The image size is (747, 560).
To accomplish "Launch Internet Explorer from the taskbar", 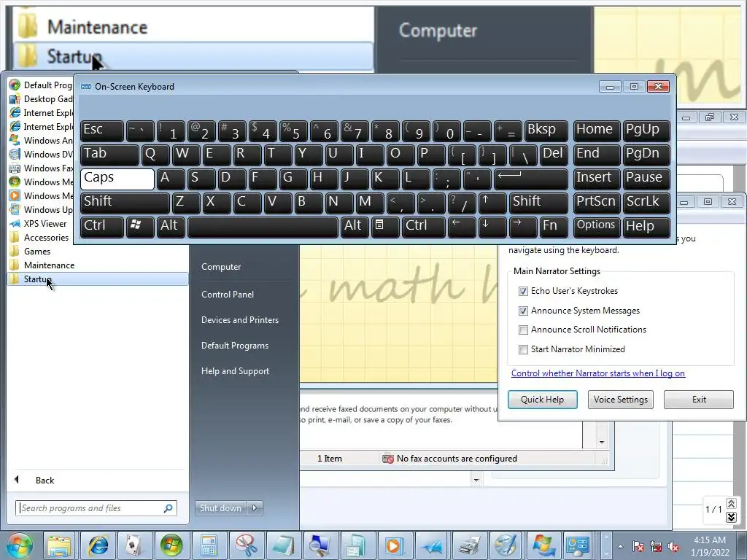I will 98,545.
